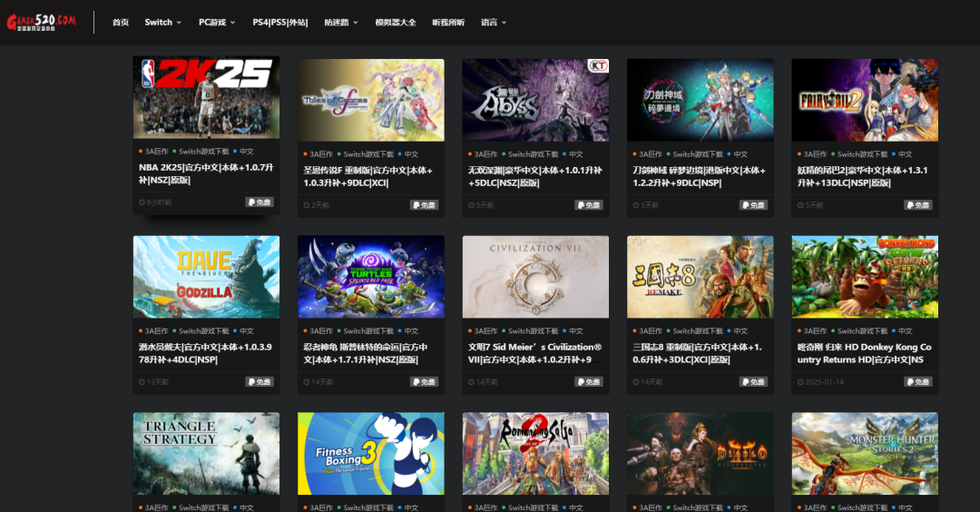Viewport: 980px width, 512px height.
Task: Click Switch游戏下载 tag on Abyss card
Action: [x=533, y=153]
